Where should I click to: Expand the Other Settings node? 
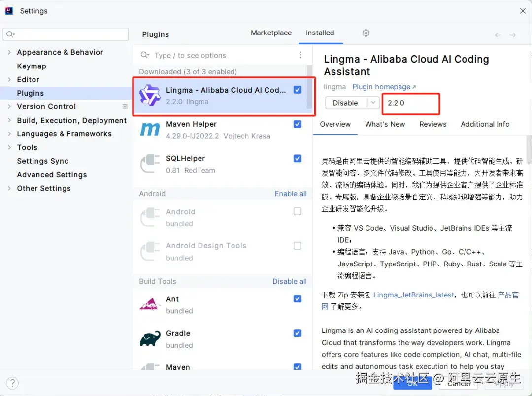(x=9, y=188)
